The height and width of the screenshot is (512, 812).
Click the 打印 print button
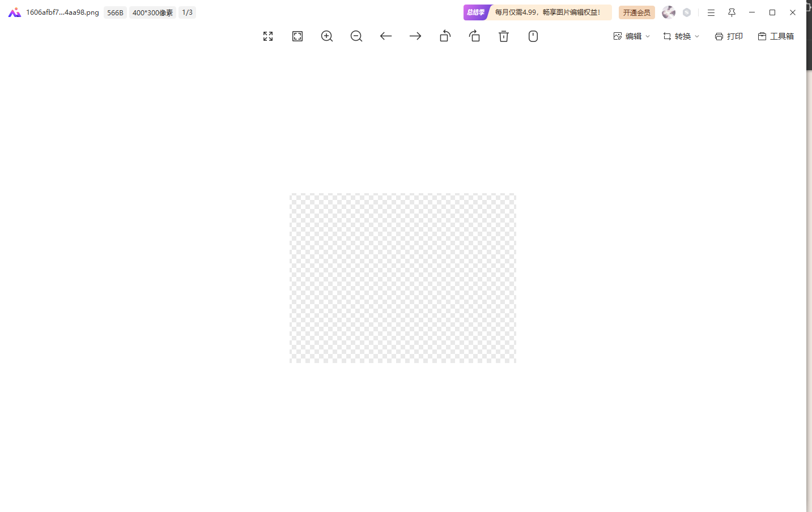point(729,36)
